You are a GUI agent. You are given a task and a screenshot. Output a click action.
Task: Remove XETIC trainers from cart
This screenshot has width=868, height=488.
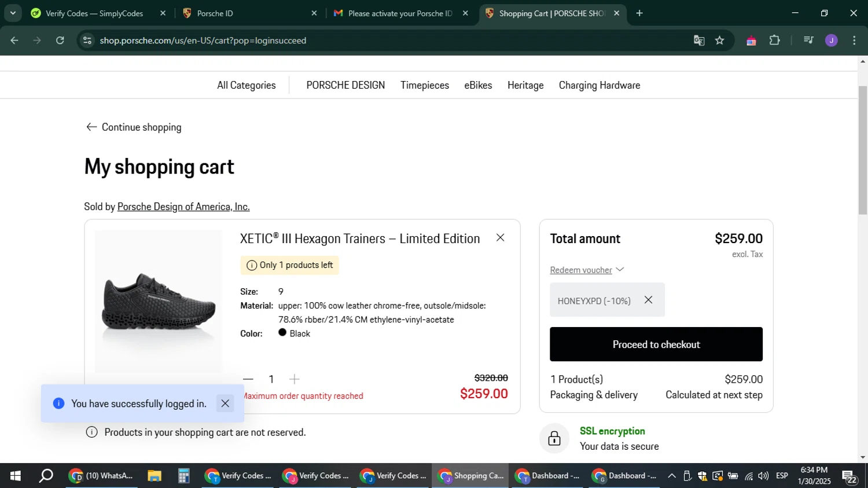(x=501, y=238)
